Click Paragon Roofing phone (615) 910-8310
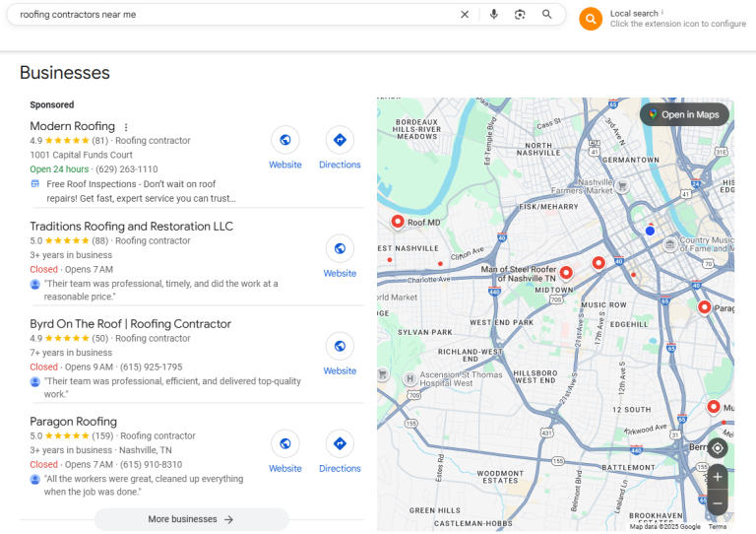The width and height of the screenshot is (756, 534). [x=151, y=464]
